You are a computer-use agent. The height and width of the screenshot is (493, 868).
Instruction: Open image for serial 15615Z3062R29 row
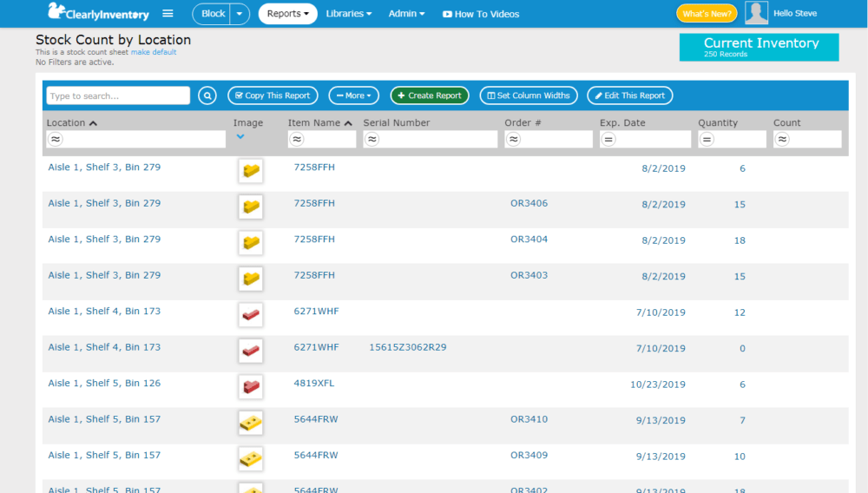pos(251,351)
